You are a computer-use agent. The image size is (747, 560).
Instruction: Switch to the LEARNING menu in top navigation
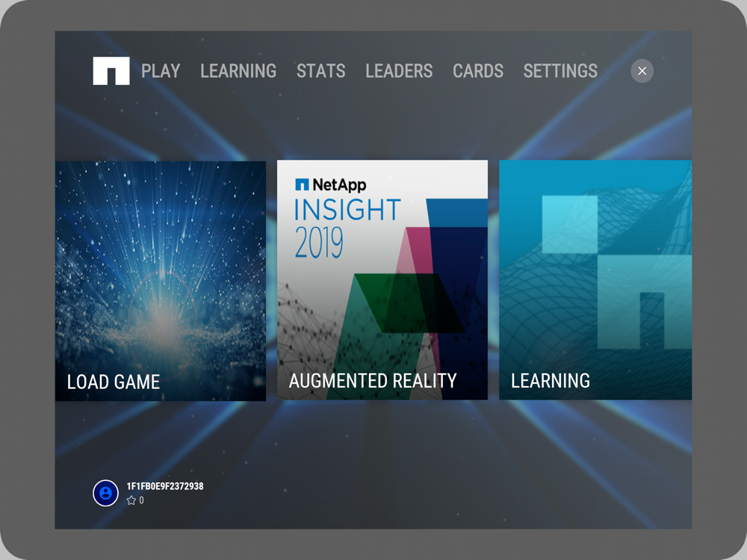pos(238,71)
